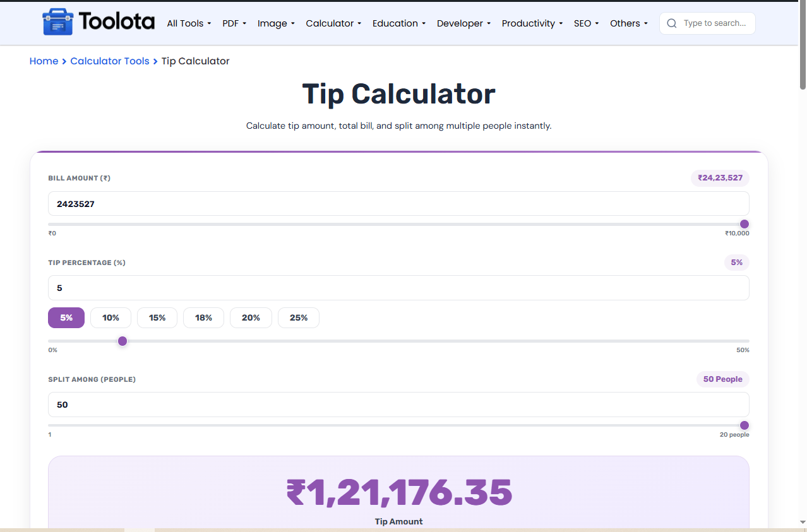Click the Split Among people input field
Viewport: 807px width, 532px height.
[398, 405]
